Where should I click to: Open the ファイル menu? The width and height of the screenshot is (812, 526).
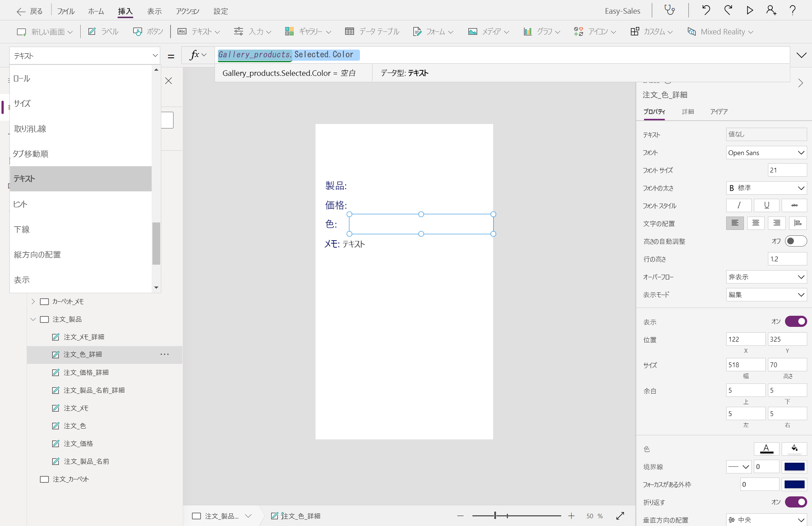66,11
